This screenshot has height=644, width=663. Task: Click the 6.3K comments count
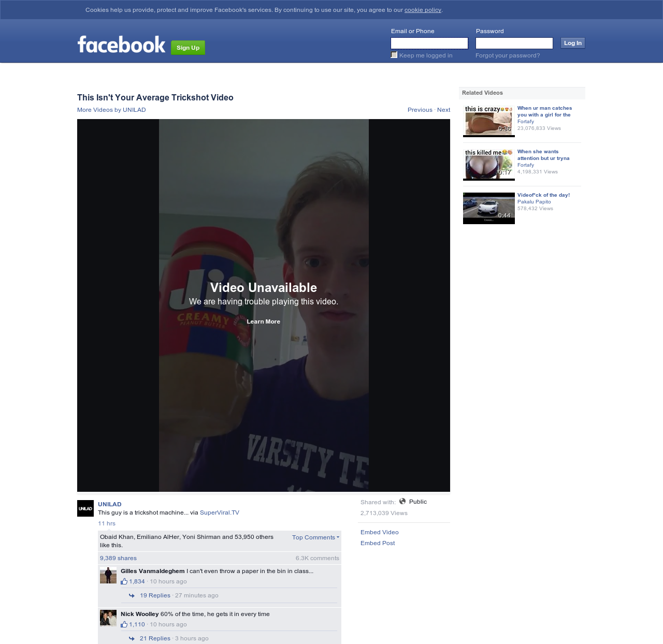point(318,558)
